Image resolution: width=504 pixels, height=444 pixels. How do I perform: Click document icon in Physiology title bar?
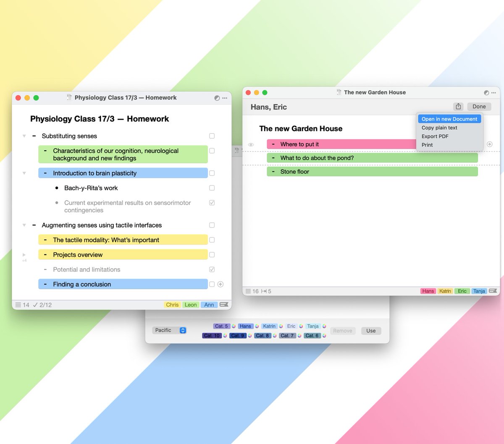69,97
